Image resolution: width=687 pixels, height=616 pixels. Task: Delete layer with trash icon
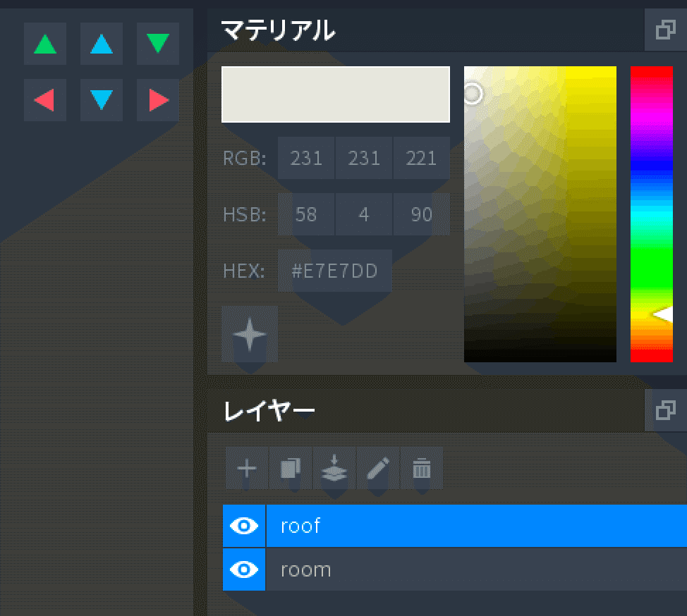coord(422,468)
